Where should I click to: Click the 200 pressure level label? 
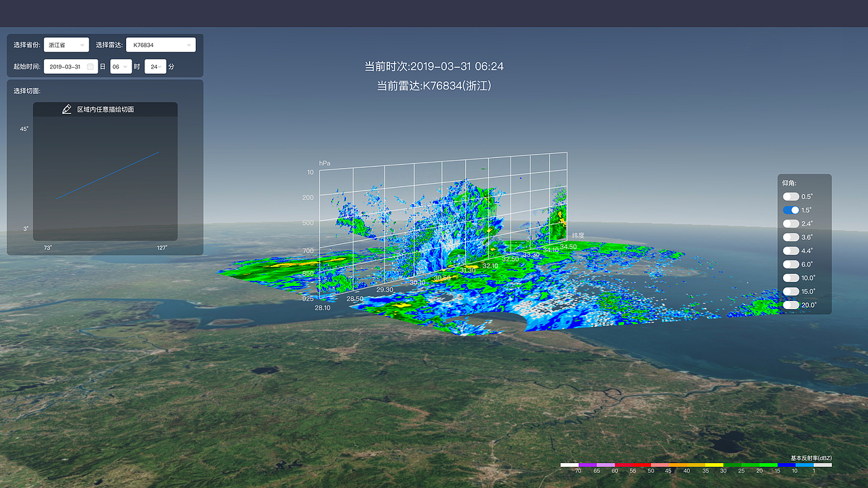point(308,197)
